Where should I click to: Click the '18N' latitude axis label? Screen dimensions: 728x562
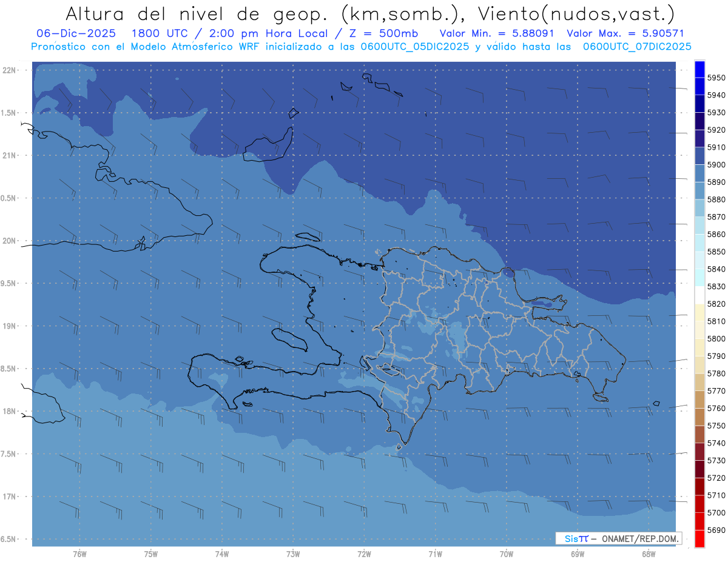click(x=9, y=412)
